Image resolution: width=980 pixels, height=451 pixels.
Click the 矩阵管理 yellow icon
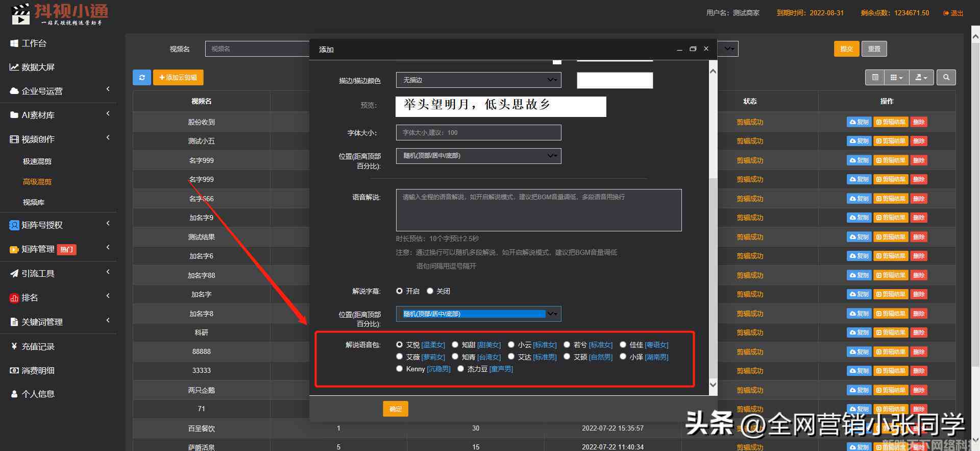(x=14, y=249)
